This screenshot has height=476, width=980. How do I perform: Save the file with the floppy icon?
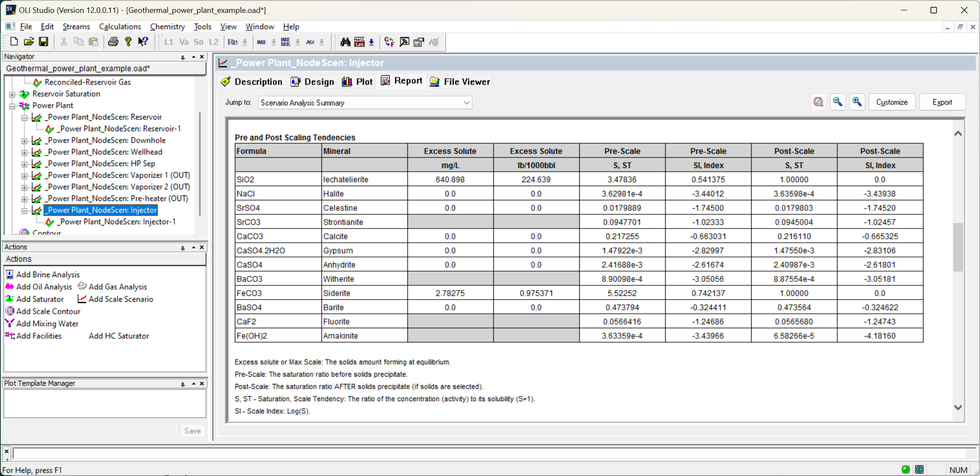click(x=44, y=42)
